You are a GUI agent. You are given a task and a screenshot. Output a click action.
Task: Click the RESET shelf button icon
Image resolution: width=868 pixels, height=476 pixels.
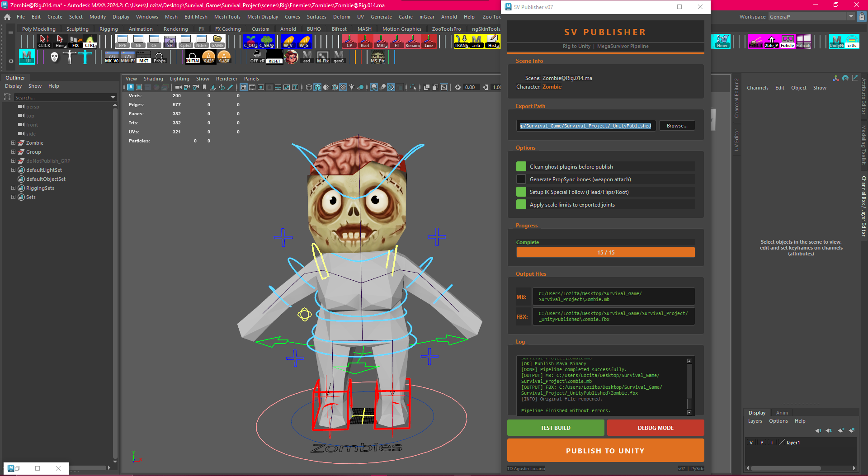[274, 57]
